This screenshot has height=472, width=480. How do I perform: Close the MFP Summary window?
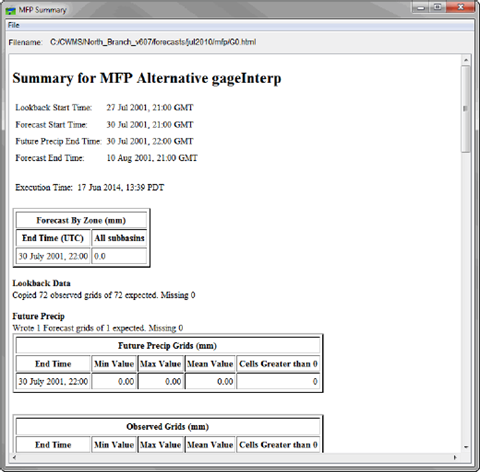(460, 7)
